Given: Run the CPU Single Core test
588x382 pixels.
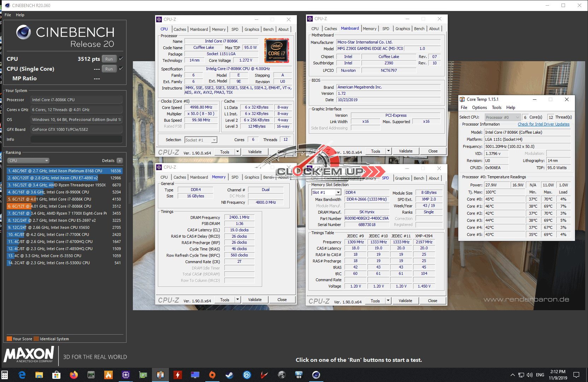Looking at the screenshot, I should click(x=109, y=69).
